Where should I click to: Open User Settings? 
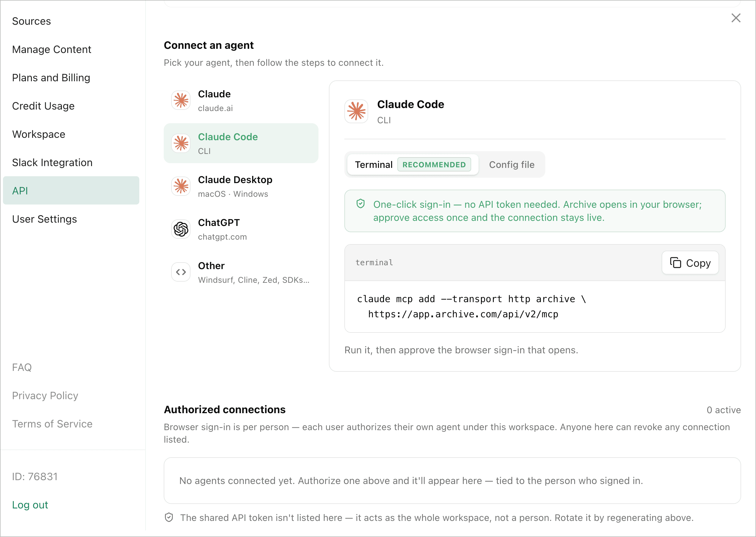tap(71, 219)
